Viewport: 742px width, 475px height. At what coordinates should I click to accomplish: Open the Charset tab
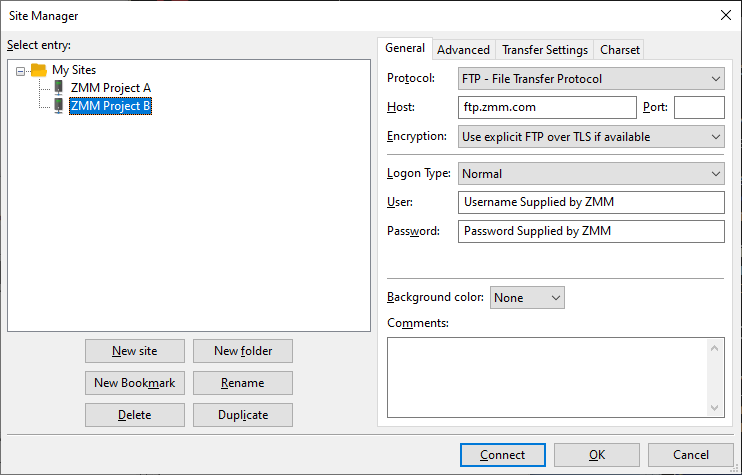click(x=619, y=50)
